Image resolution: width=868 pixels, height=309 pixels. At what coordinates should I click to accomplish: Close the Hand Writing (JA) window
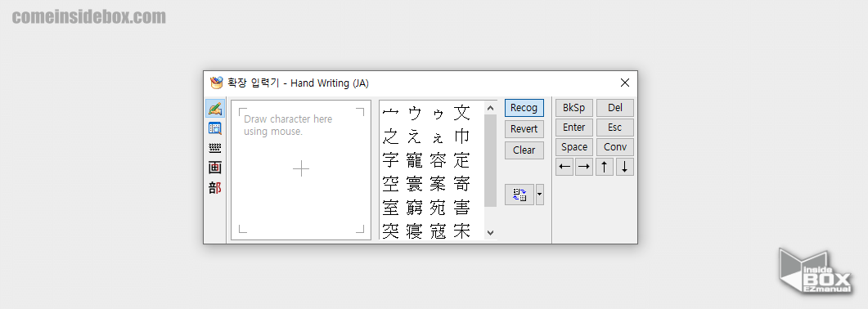pyautogui.click(x=625, y=83)
